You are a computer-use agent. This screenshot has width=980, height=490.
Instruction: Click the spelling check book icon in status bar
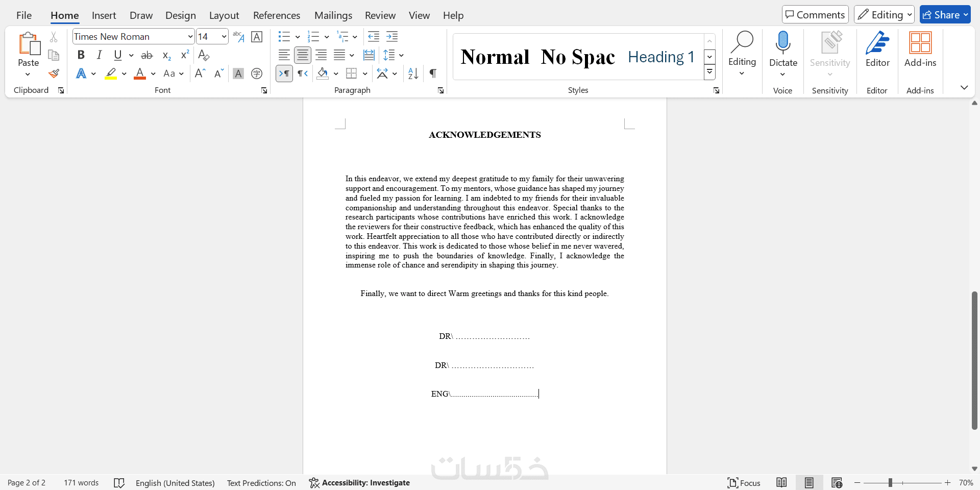coord(119,483)
